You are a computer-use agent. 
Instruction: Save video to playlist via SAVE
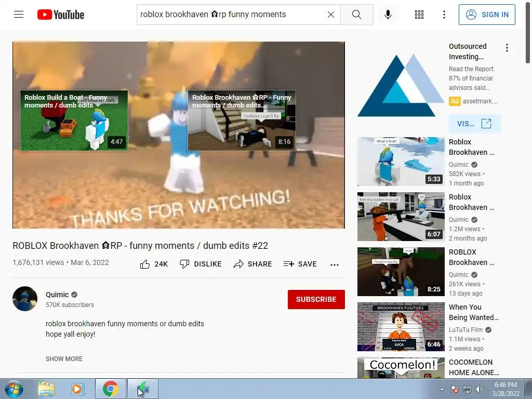(300, 264)
